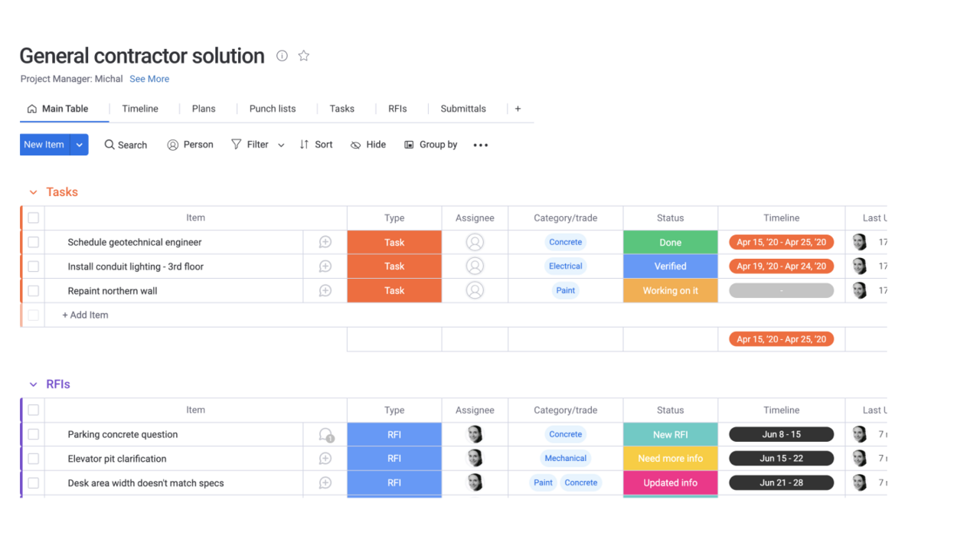Collapse the Tasks group
This screenshot has width=980, height=536.
tap(33, 193)
